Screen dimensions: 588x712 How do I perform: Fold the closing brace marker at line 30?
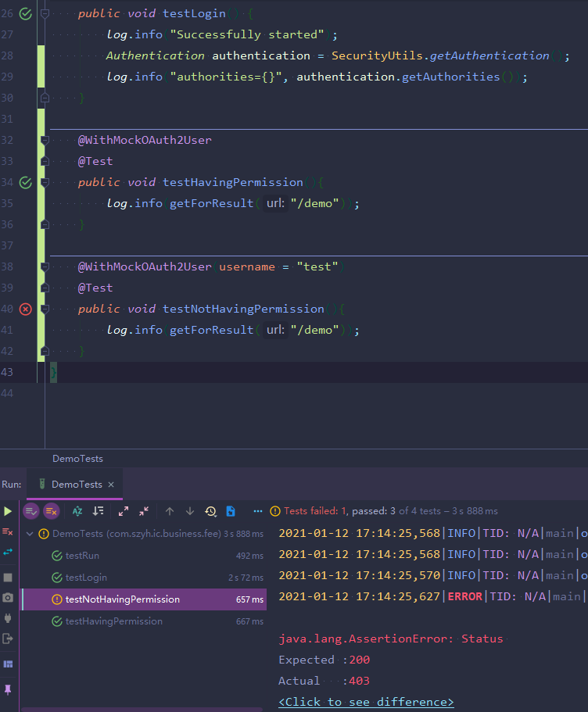pos(45,98)
